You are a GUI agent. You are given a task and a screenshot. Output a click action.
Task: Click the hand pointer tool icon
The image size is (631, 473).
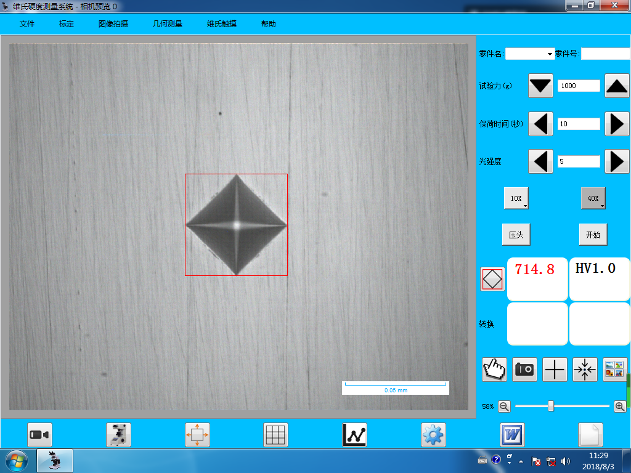495,367
